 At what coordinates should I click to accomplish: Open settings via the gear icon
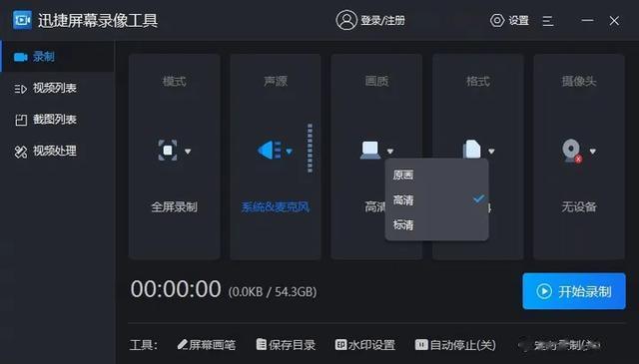[x=497, y=20]
